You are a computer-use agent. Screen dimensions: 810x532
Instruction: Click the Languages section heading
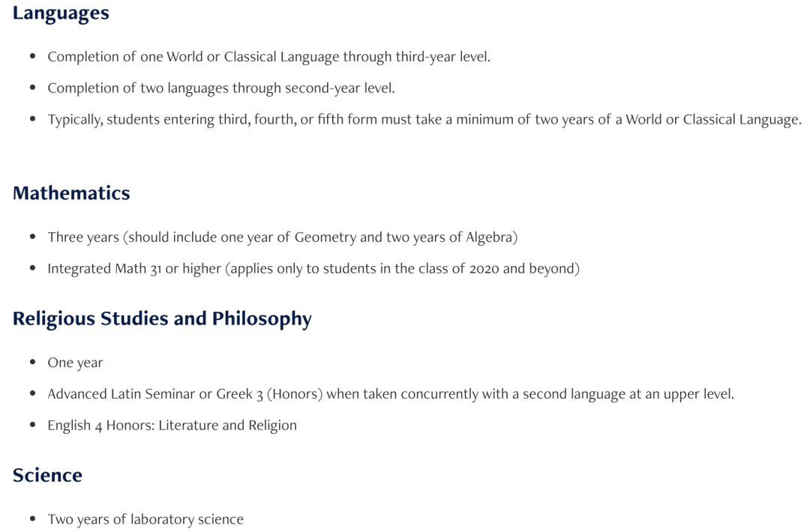tap(61, 13)
